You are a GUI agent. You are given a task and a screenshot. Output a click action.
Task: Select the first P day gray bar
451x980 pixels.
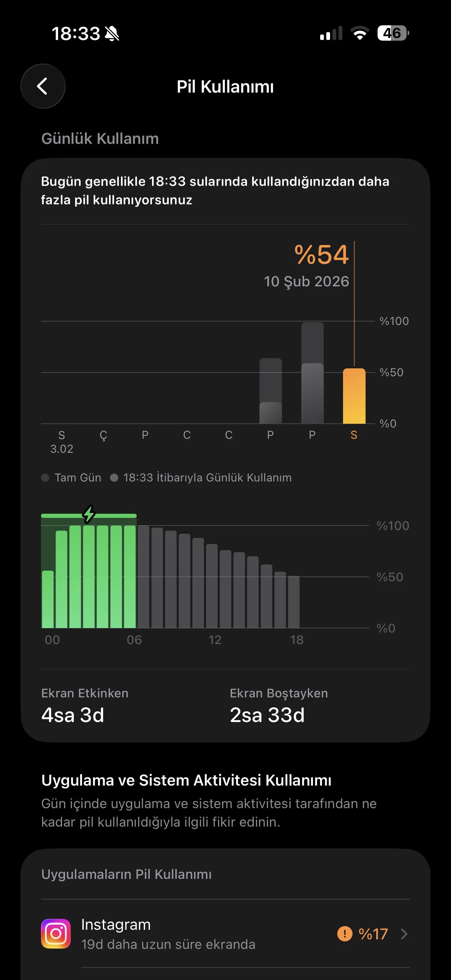point(270,391)
